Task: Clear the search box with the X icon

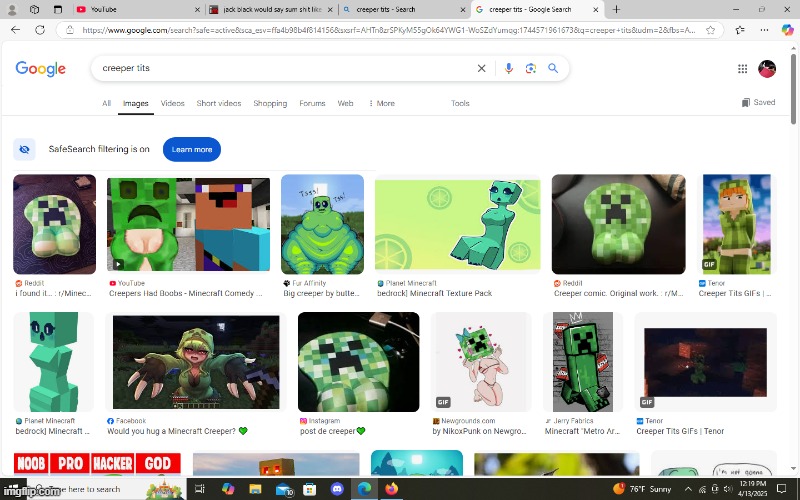Action: click(481, 68)
